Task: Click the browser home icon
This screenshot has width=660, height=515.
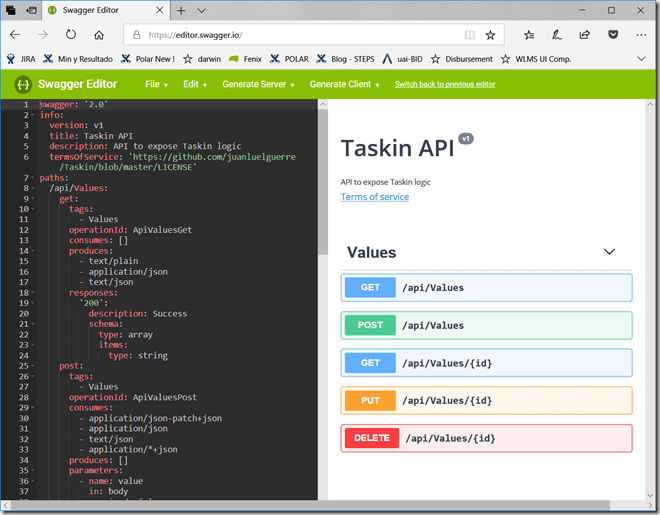Action: 99,35
